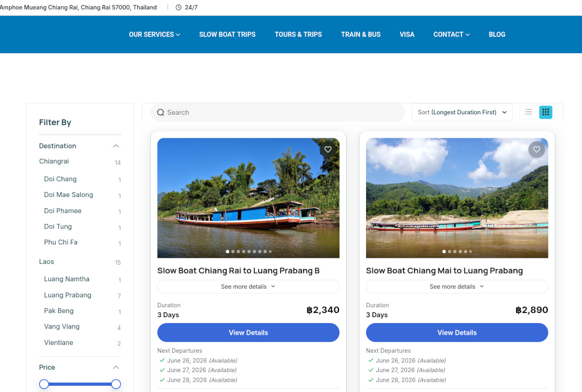Click the minimum price slider handle
Viewport: 582px width, 392px height.
(44, 384)
